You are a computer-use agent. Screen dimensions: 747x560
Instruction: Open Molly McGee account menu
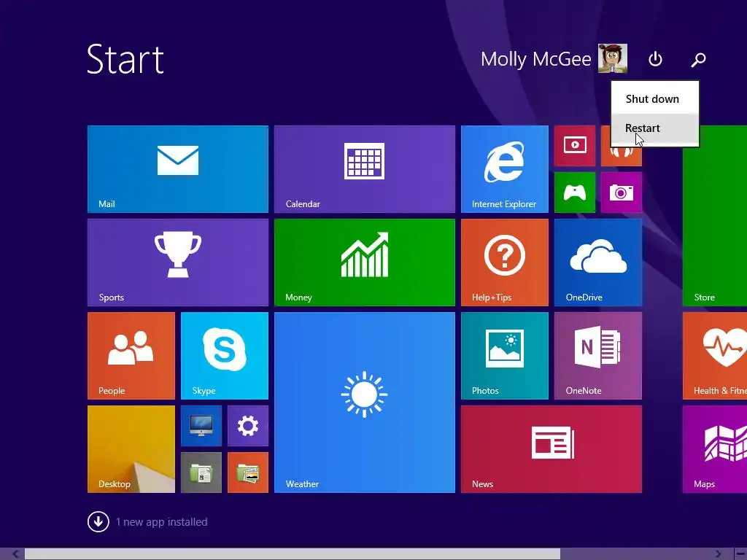tap(535, 59)
